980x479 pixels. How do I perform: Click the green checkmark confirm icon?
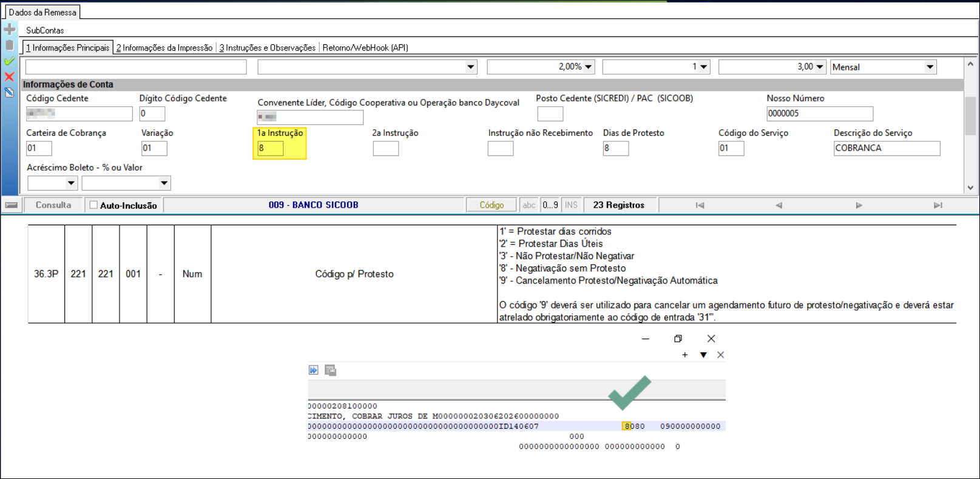(x=9, y=61)
